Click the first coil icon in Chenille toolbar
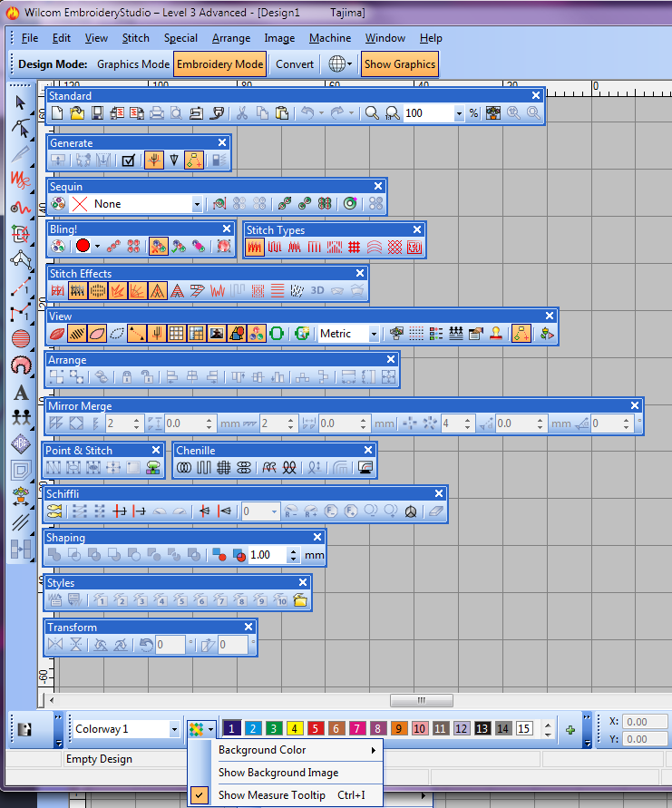The image size is (672, 808). point(184,467)
